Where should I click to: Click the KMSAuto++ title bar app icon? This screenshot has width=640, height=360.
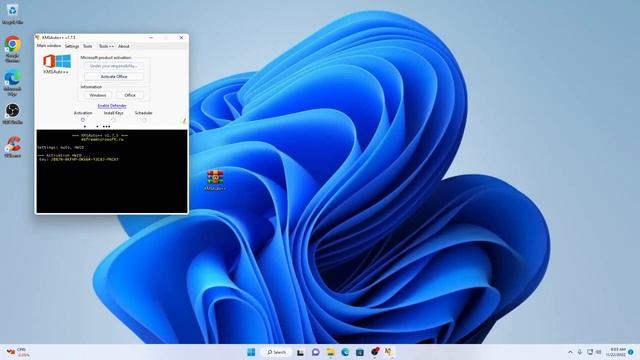pyautogui.click(x=38, y=38)
